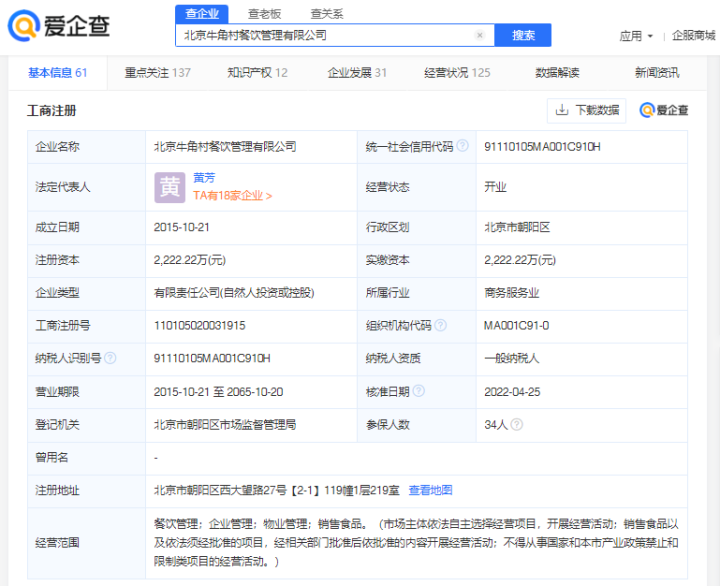Open the TA有18家企业 link
The image size is (720, 586).
[232, 196]
